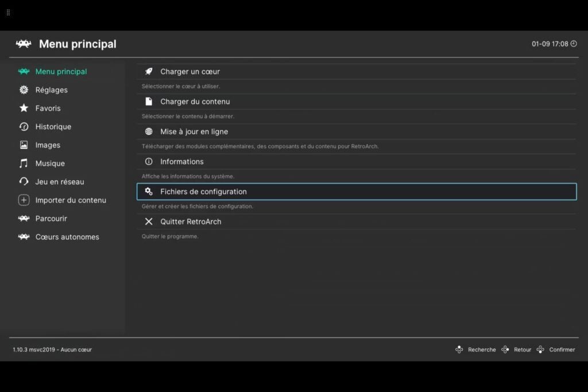588x392 pixels.
Task: Open Charger du contenu entry
Action: tap(356, 102)
